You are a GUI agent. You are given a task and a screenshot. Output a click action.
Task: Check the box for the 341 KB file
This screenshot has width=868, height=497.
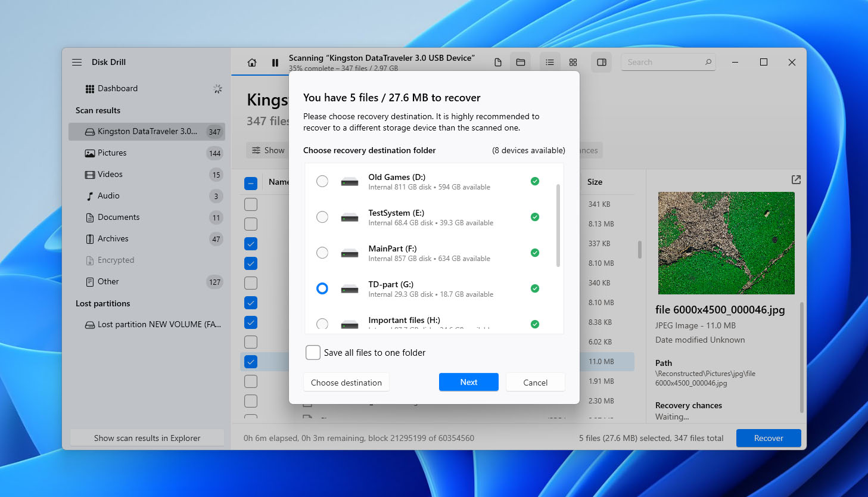pos(251,204)
